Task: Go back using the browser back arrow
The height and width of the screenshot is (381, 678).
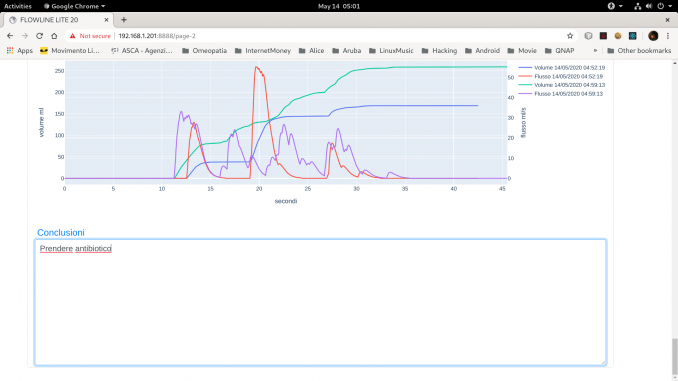Action: coord(10,36)
